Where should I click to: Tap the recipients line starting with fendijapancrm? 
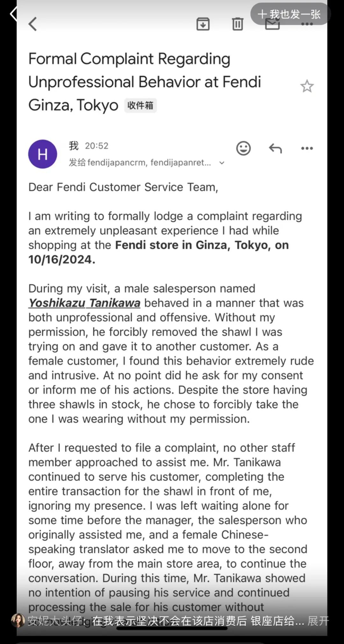140,163
